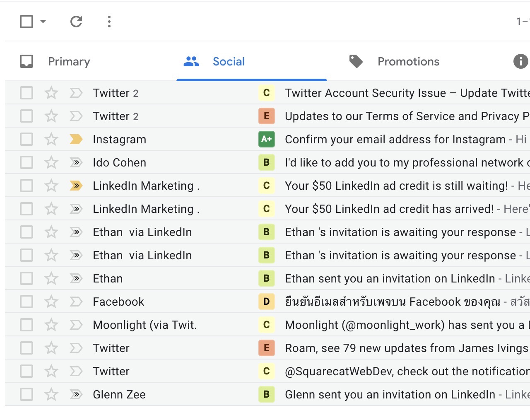Screen dimensions: 530x420
Task: Toggle the yellow importance marker on Instagram email
Action: tap(76, 139)
